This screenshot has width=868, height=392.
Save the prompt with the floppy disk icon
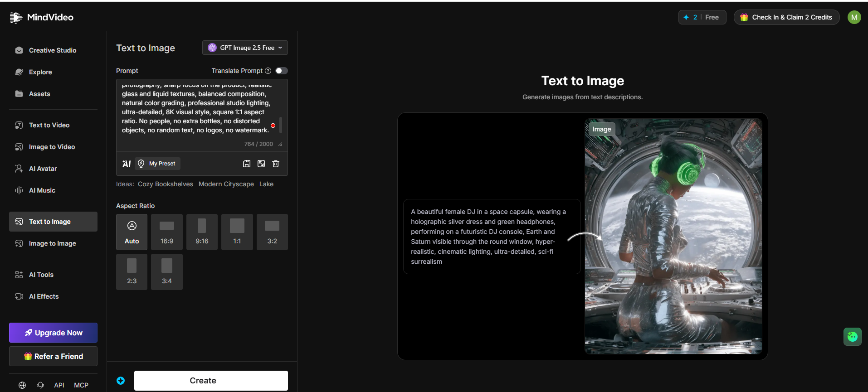coord(247,164)
